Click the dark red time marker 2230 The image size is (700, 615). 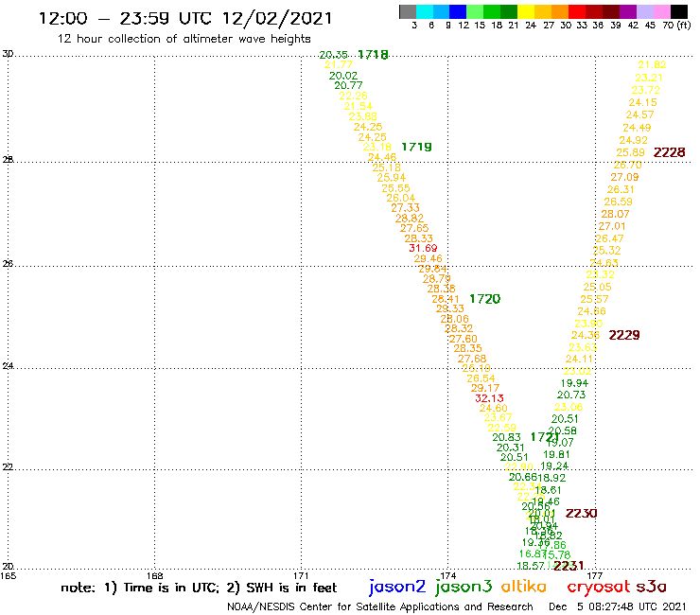point(581,514)
